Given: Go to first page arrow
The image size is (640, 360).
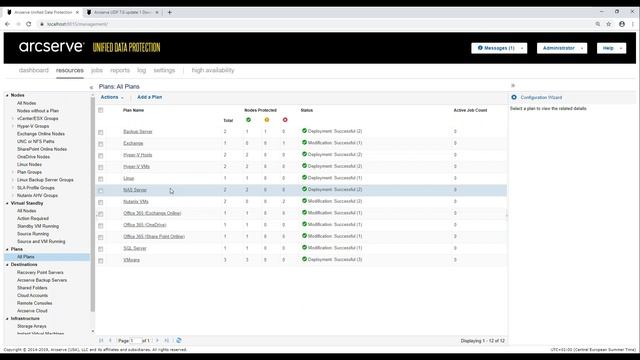Looking at the screenshot, I should click(101, 340).
